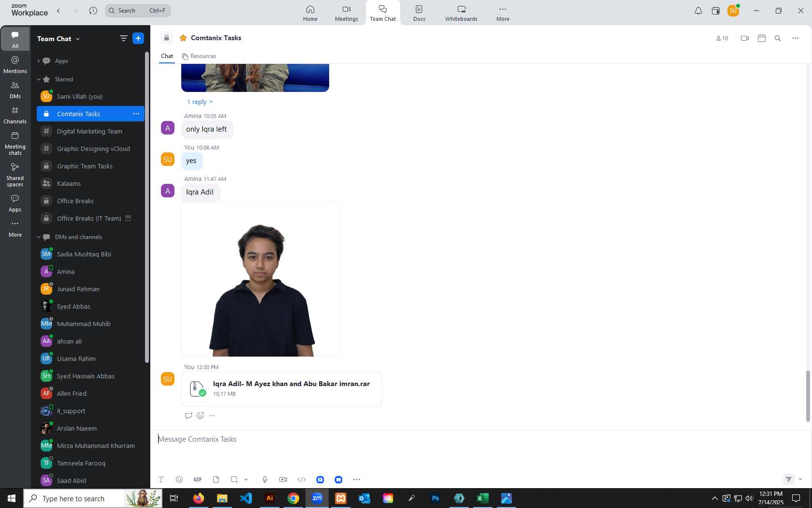The width and height of the screenshot is (812, 508).
Task: Expand the screenshot options dropdown arrow
Action: click(x=246, y=479)
